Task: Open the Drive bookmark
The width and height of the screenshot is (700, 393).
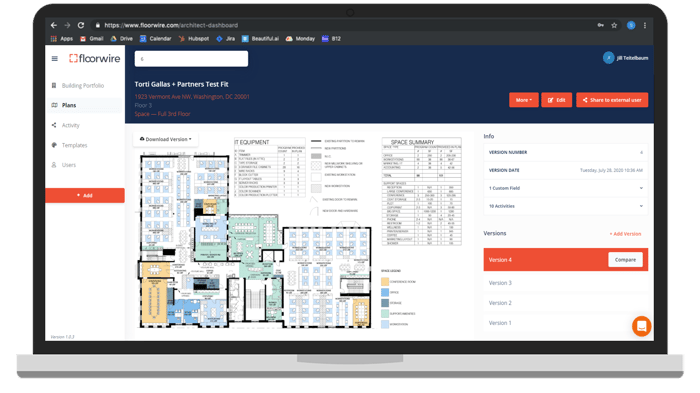Action: click(121, 39)
